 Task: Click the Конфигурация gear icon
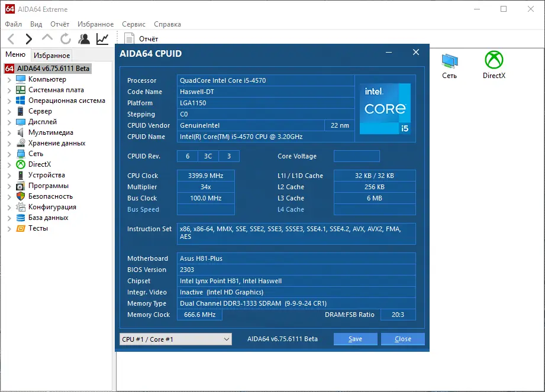coord(21,207)
